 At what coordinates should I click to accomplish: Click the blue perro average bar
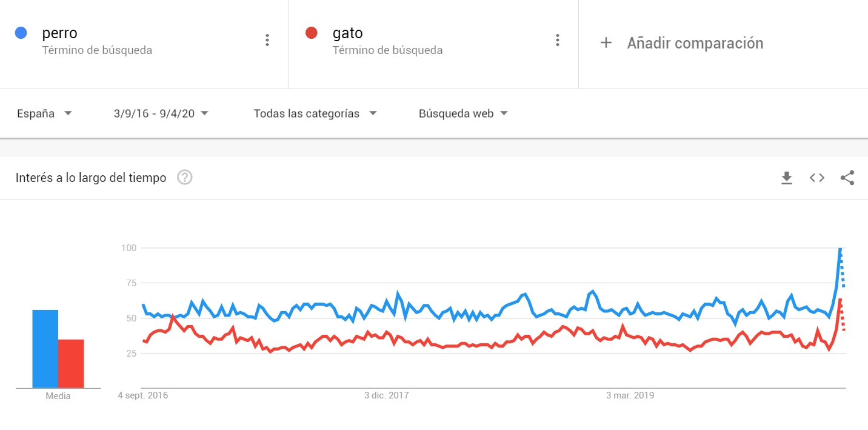point(45,349)
